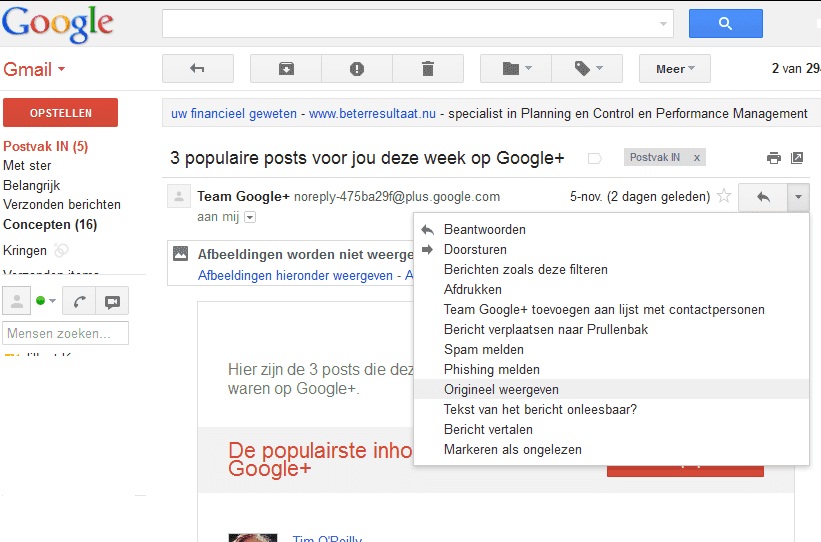Archive the message with the archive icon
Screen dimensions: 821x542
pos(286,68)
